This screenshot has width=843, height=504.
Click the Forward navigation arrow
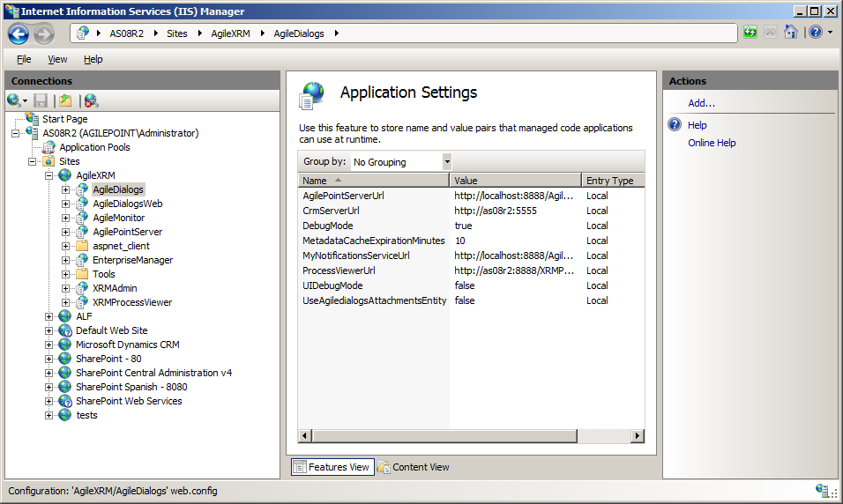coord(44,33)
